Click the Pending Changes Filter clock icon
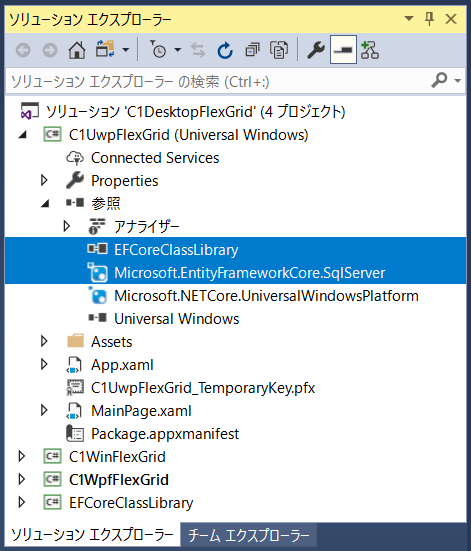The height and width of the screenshot is (551, 471). coord(158,49)
